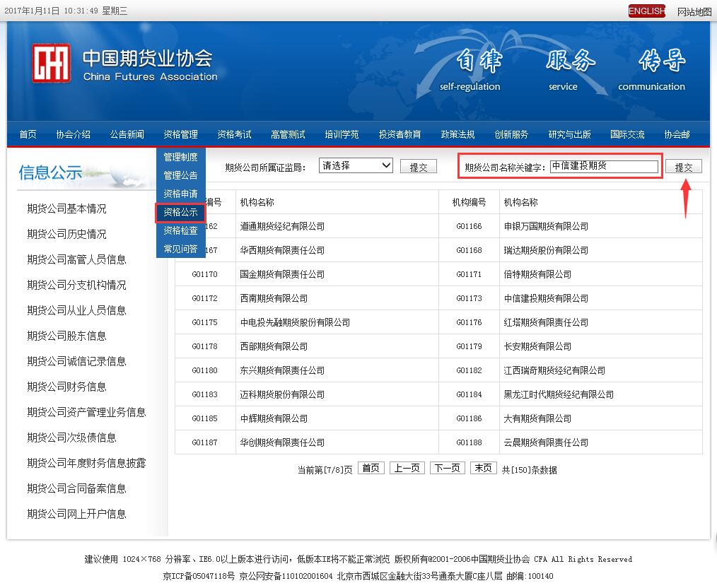The width and height of the screenshot is (717, 588).
Task: Click the company name keyword input field
Action: click(604, 166)
